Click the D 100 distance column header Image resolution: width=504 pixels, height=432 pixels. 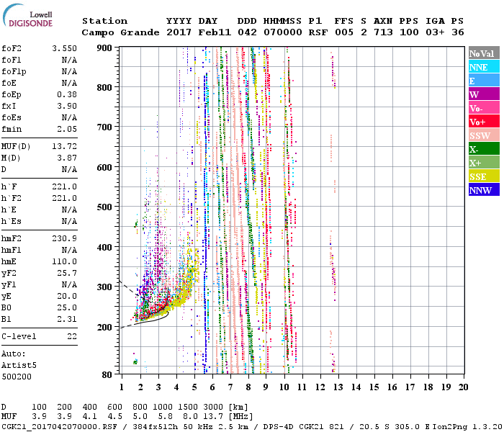click(x=39, y=407)
